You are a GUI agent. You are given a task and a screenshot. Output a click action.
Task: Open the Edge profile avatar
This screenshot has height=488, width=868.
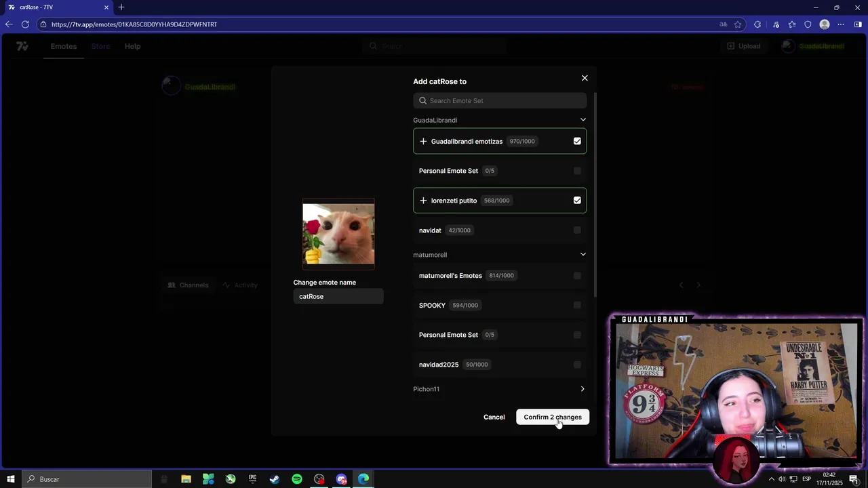825,24
